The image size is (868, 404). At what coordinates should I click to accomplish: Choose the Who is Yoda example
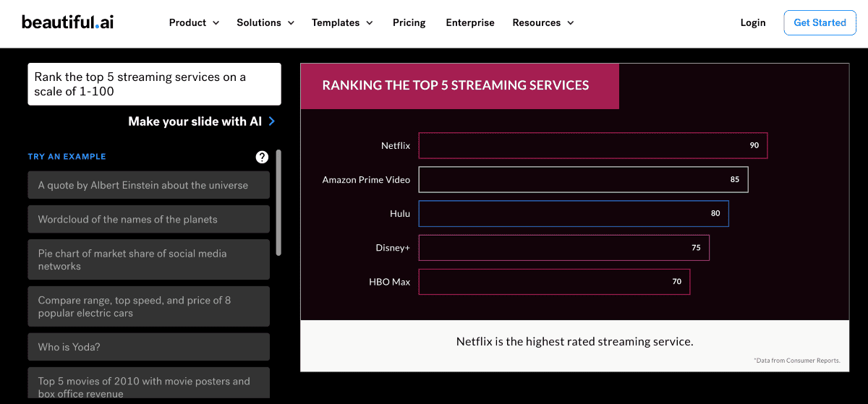coord(148,347)
